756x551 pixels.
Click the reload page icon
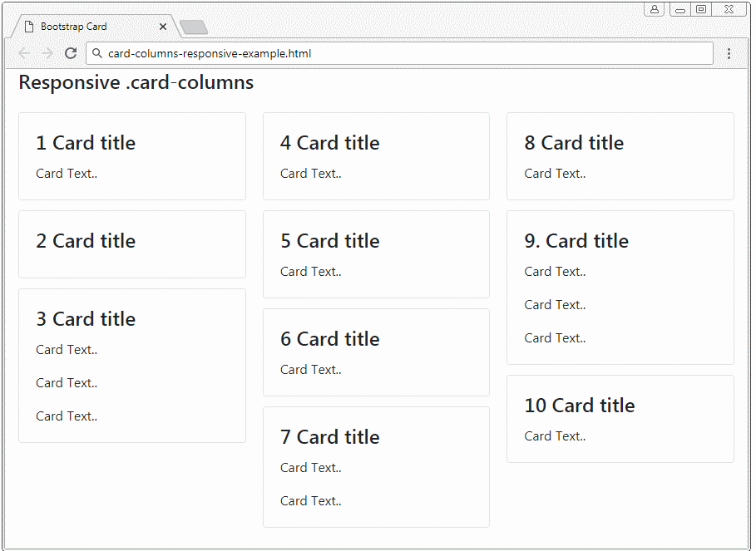71,52
